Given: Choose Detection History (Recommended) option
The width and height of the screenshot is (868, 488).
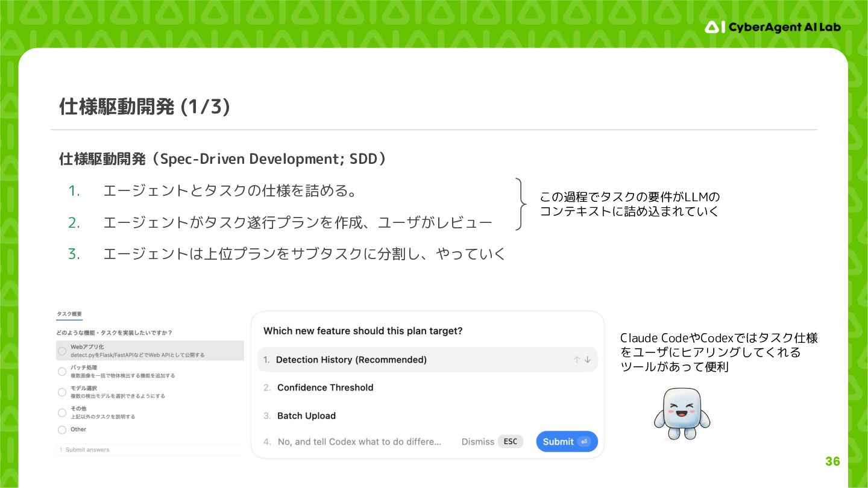Looking at the screenshot, I should point(351,360).
